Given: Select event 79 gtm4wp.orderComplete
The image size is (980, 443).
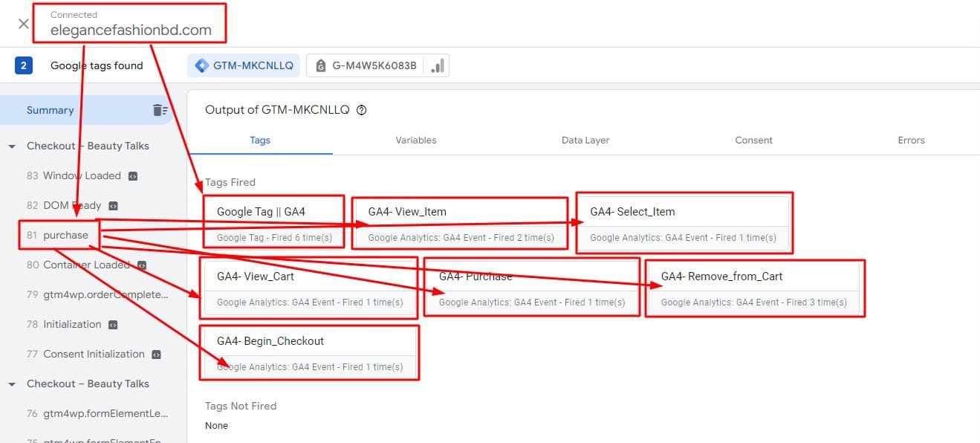Looking at the screenshot, I should click(x=97, y=295).
